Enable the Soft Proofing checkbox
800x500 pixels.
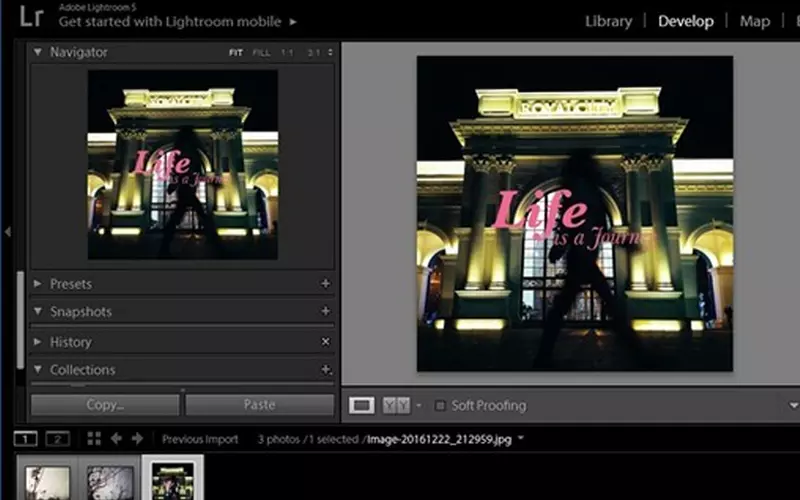click(439, 406)
